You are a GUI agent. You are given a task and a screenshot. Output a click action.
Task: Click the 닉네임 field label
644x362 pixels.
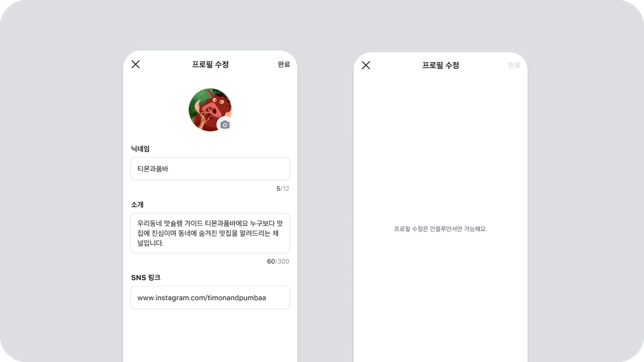(x=140, y=149)
